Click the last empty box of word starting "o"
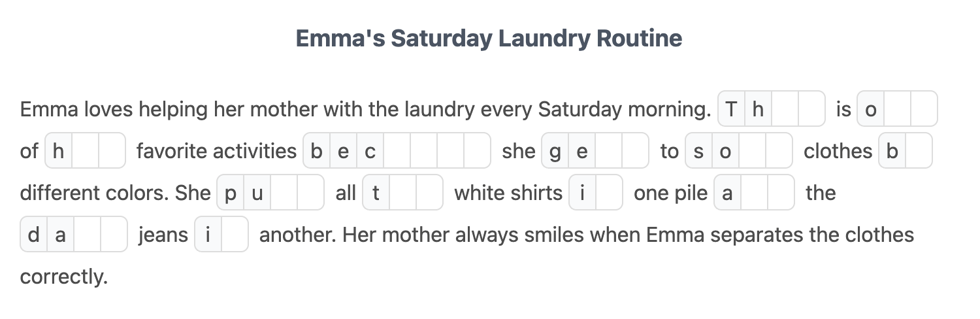 click(924, 109)
